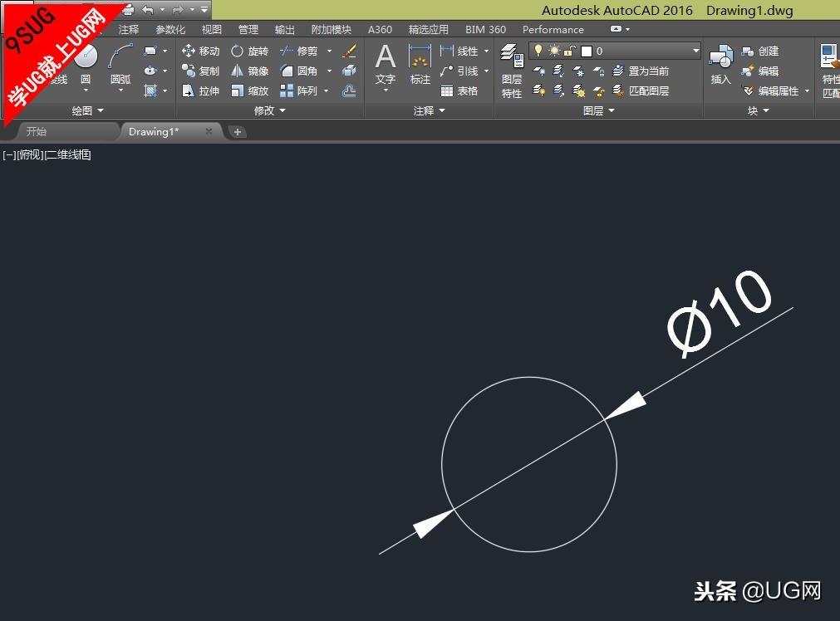The height and width of the screenshot is (621, 840).
Task: Click the redo arrow in quick access toolbar
Action: [178, 9]
